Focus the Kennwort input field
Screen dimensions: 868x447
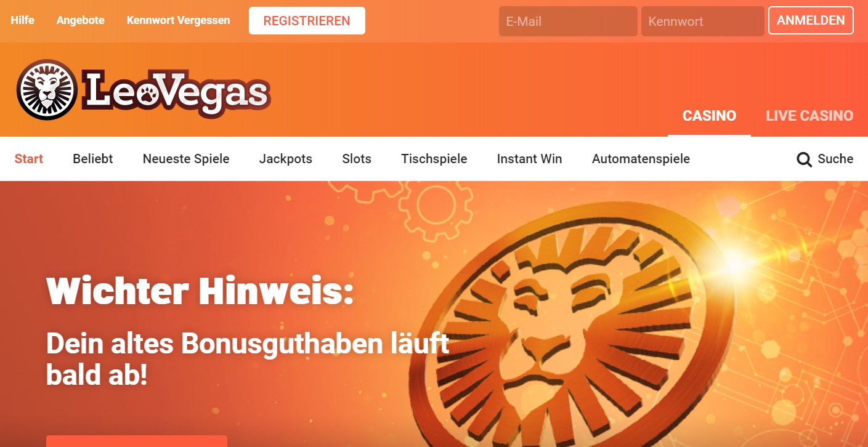click(x=703, y=21)
